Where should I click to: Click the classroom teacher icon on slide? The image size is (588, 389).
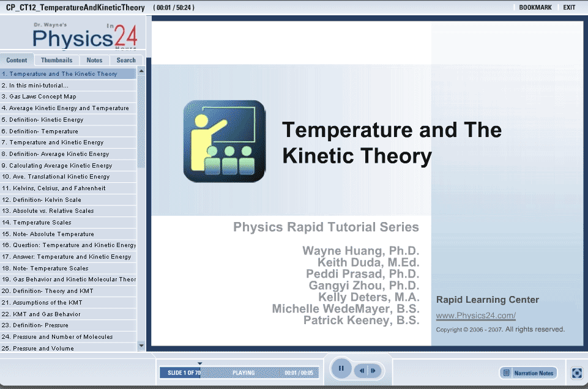(224, 141)
